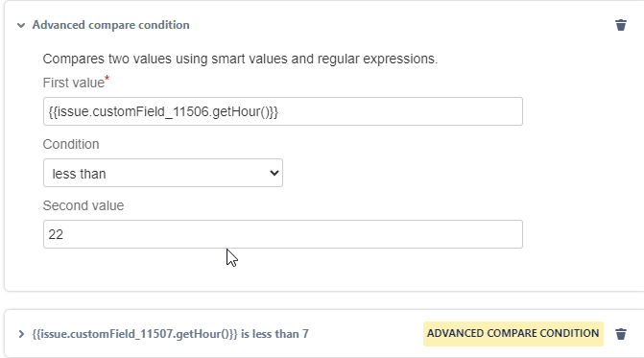Expand the customField_11507 condition row

[21, 334]
